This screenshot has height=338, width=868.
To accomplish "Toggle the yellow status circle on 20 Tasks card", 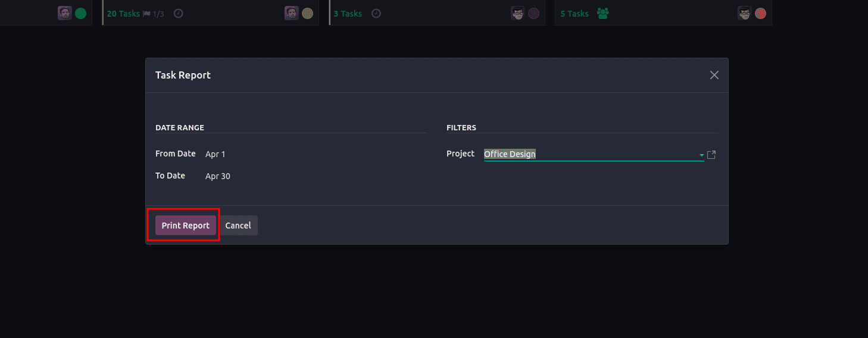I will 307,13.
